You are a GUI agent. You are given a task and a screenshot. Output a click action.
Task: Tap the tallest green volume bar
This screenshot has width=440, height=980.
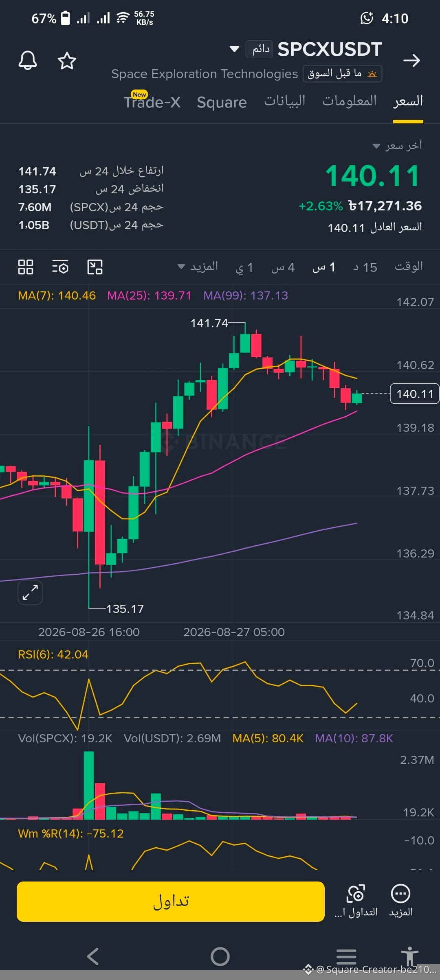pos(89,785)
